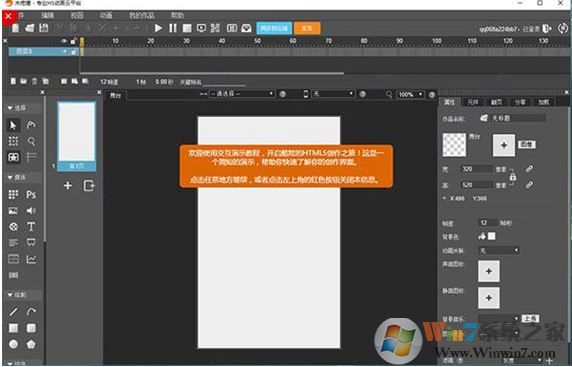Select the text T tool

click(x=31, y=227)
